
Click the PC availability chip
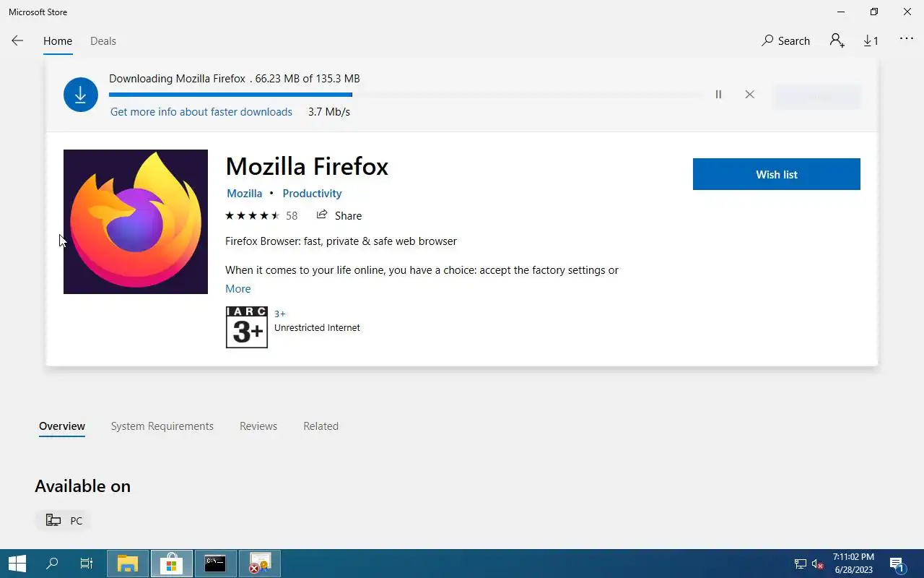point(64,520)
